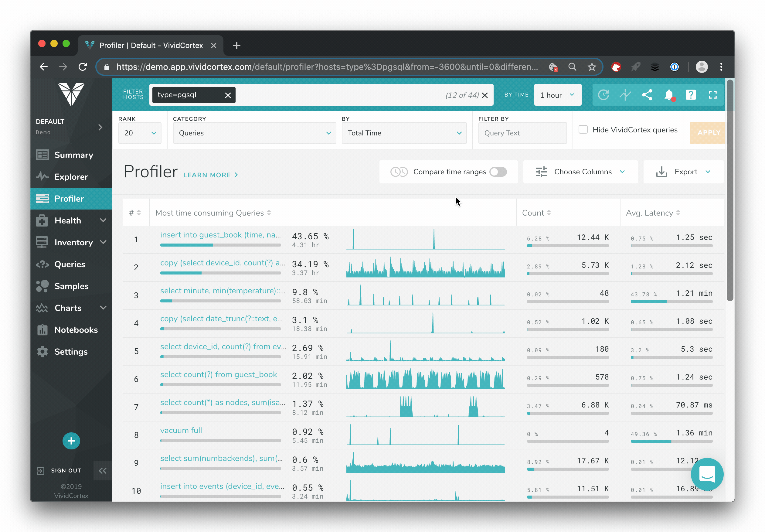
Task: Open the By Total Time dropdown
Action: click(404, 133)
